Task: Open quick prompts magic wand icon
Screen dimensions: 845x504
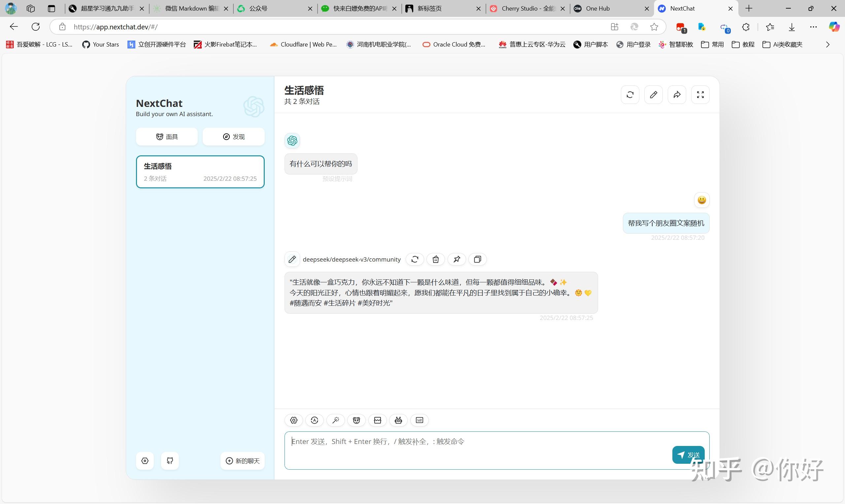Action: [336, 421]
